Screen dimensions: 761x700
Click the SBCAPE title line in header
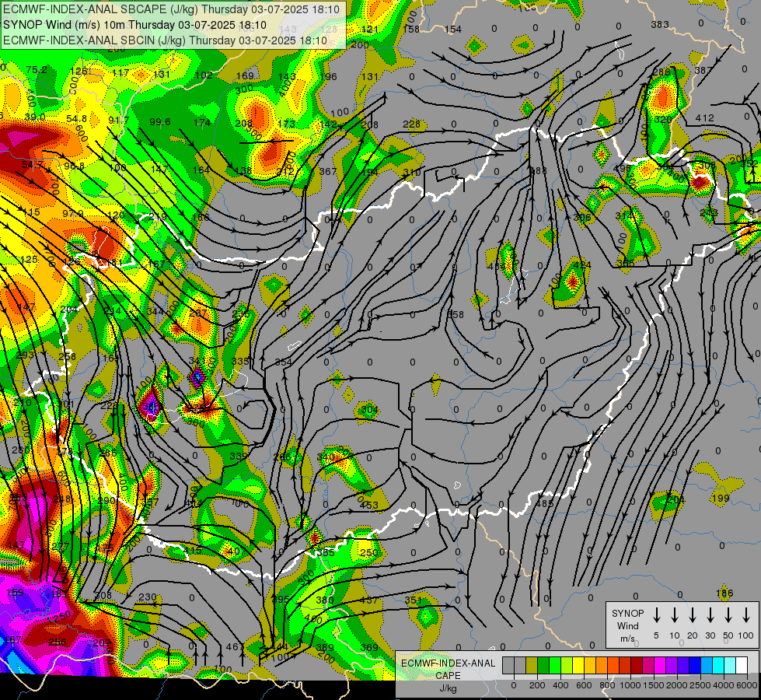[x=173, y=9]
